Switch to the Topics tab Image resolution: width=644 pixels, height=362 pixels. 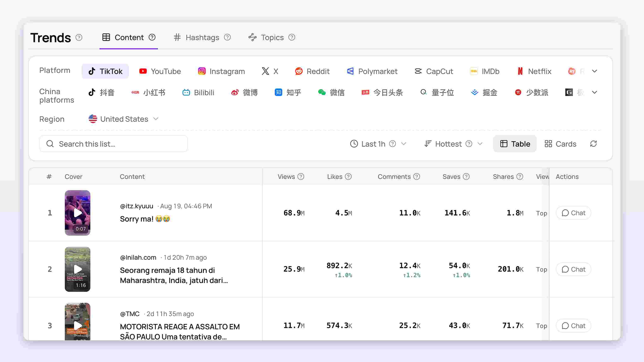pos(272,37)
